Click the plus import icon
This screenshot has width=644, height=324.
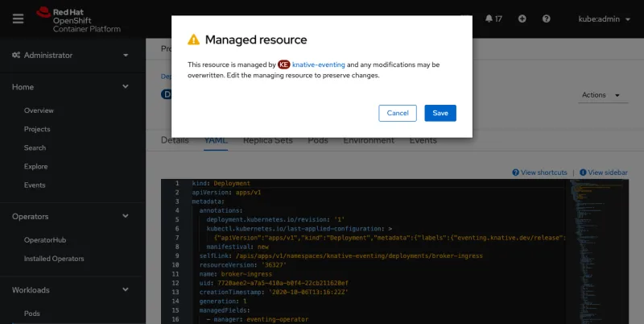[522, 19]
